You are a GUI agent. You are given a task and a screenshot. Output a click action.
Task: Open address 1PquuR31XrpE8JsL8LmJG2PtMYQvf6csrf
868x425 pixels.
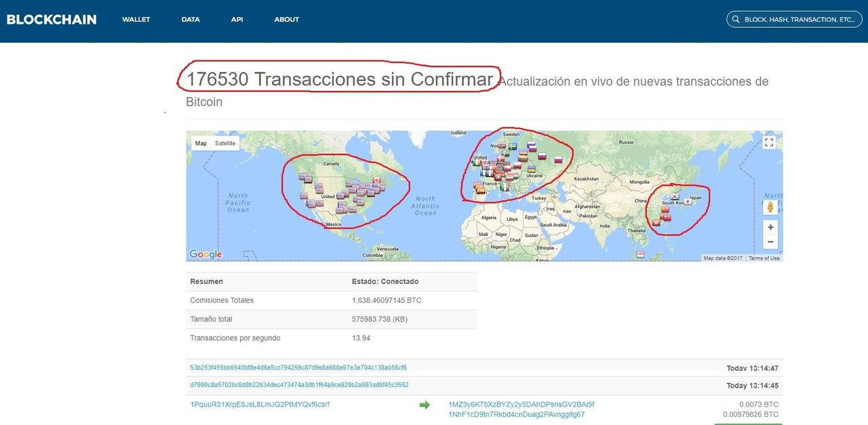(x=260, y=405)
